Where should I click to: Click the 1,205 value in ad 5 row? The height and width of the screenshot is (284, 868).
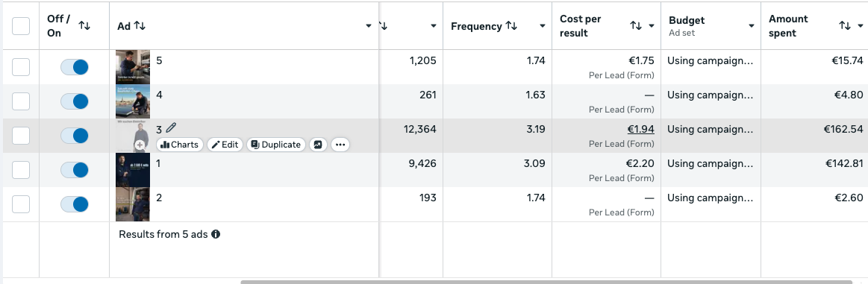click(x=423, y=61)
